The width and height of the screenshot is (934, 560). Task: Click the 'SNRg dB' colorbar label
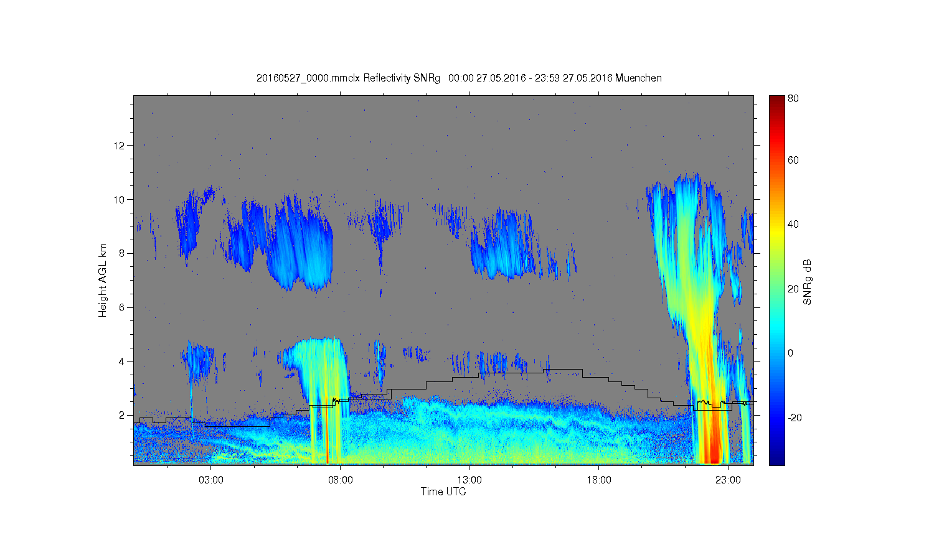[x=808, y=282]
